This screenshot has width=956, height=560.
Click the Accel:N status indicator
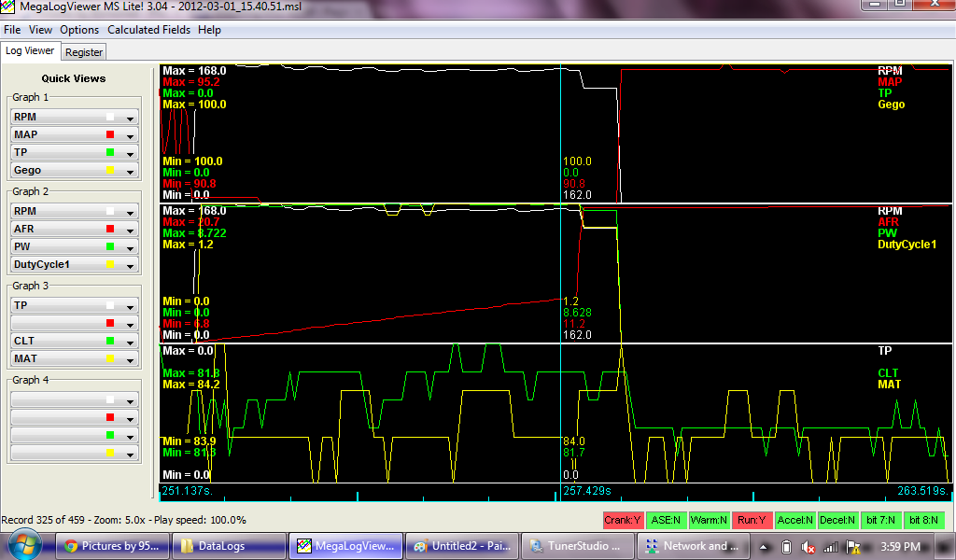795,521
